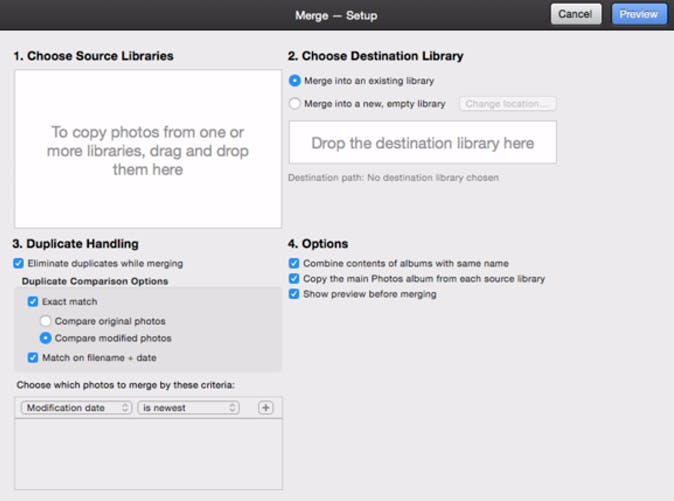
Task: Toggle Combine contents of albums with same name
Action: tap(294, 263)
